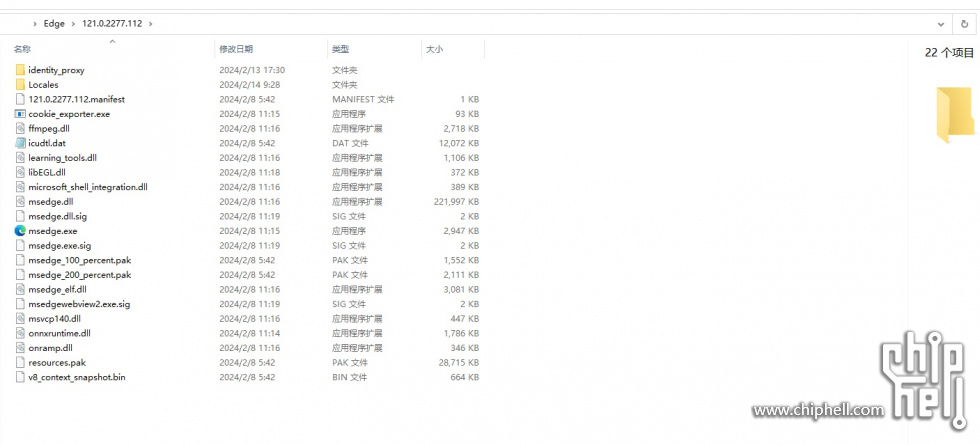Click the msvcp140.dll file icon
980x445 pixels.
tap(20, 319)
